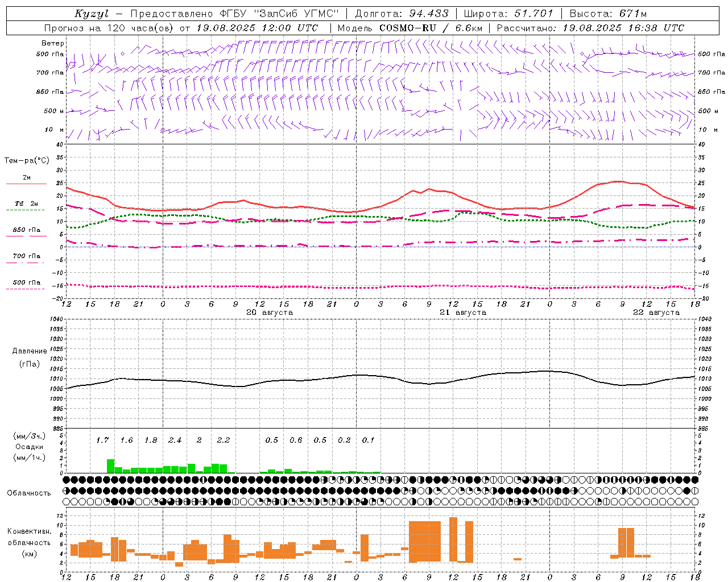Click the "Осадки" panel label

pos(29,447)
